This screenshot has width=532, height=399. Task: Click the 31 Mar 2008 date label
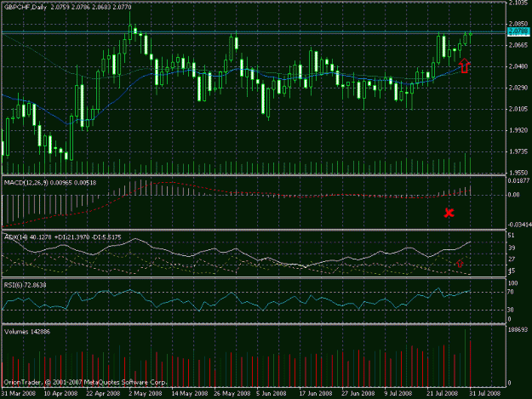coord(19,394)
